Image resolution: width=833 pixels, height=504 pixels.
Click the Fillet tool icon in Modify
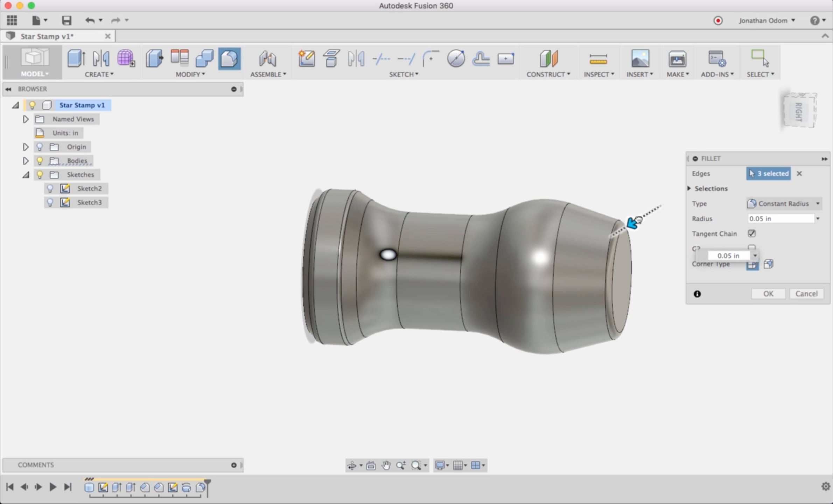coord(229,58)
